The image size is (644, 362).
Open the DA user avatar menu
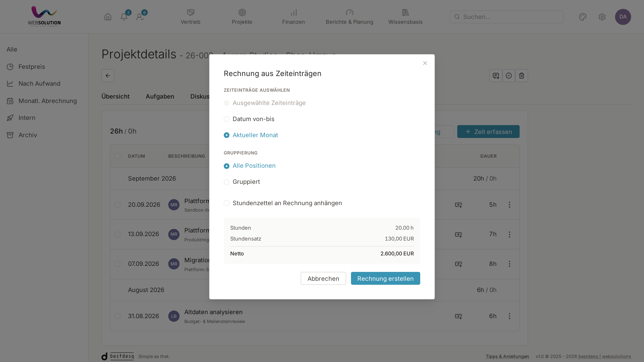pos(623,17)
